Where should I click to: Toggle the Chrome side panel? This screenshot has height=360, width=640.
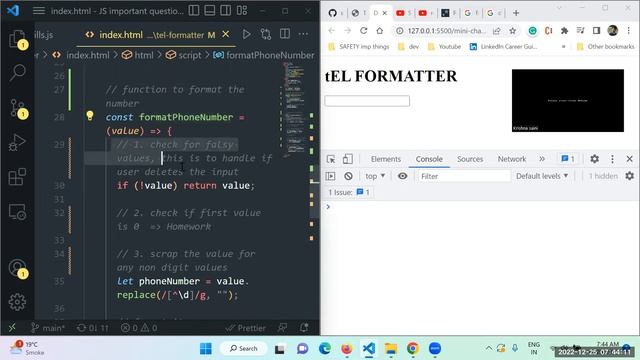(x=596, y=31)
